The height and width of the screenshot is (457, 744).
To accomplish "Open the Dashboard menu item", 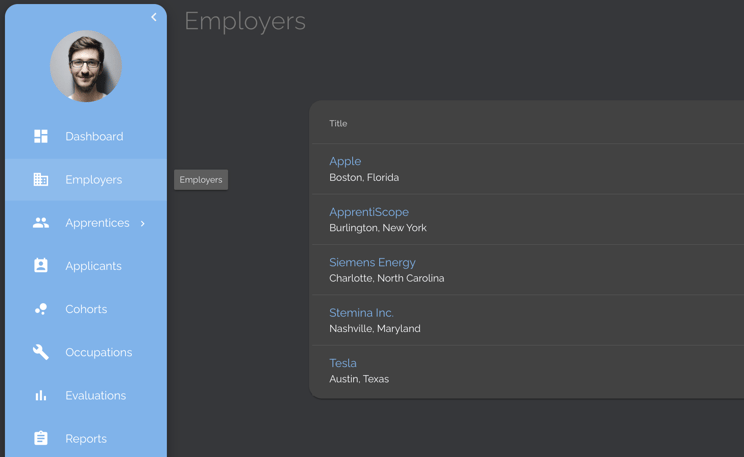I will [86, 137].
